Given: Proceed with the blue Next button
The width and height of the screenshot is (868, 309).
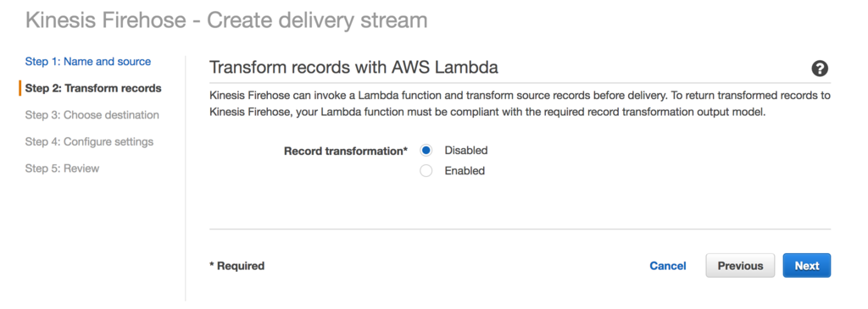Looking at the screenshot, I should tap(807, 266).
